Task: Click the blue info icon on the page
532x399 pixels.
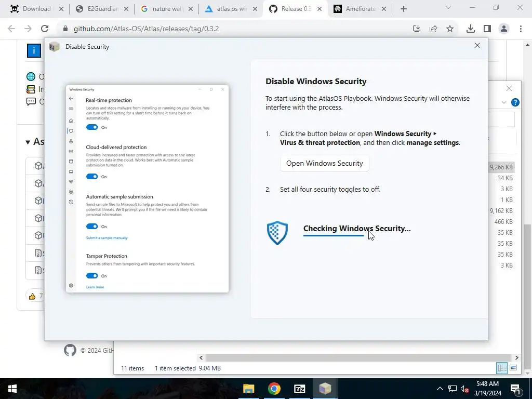Action: pos(34,51)
